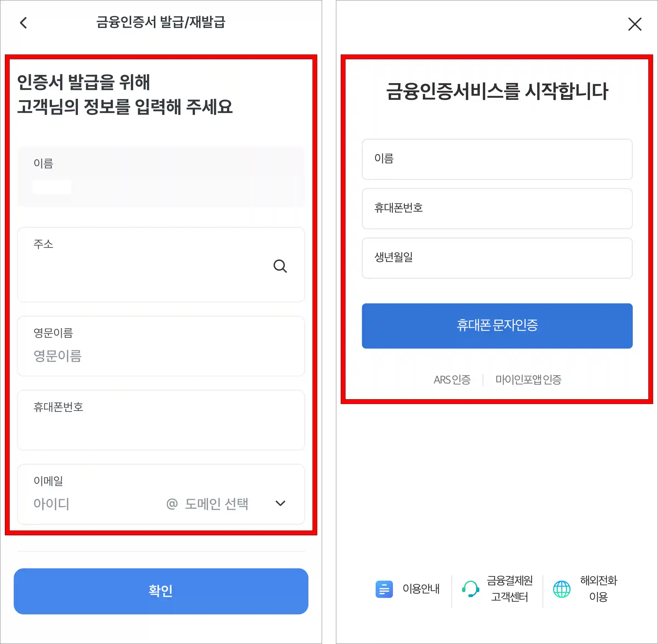The width and height of the screenshot is (658, 644).
Task: Click the 생년월일 input field
Action: pos(497,258)
